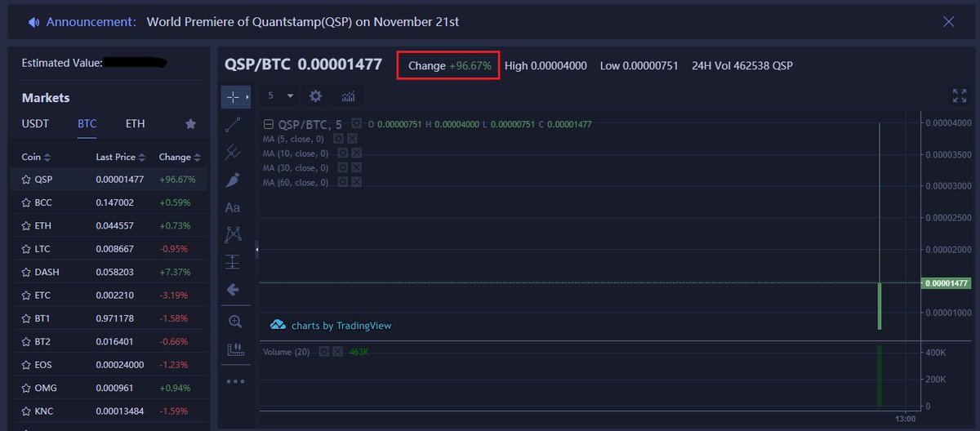Image resolution: width=980 pixels, height=431 pixels.
Task: Favorite the OMG coin star
Action: pyautogui.click(x=26, y=389)
